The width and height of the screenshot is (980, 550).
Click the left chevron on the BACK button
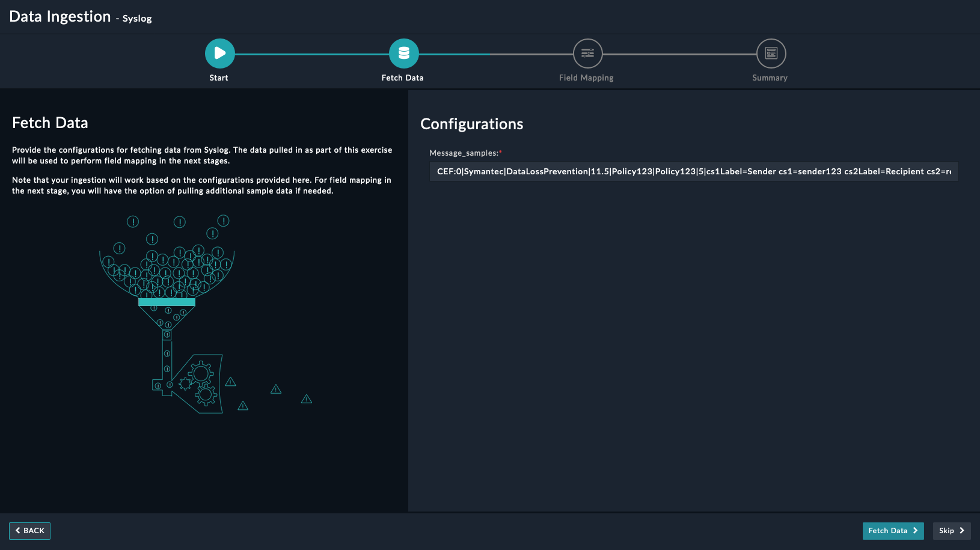point(18,531)
